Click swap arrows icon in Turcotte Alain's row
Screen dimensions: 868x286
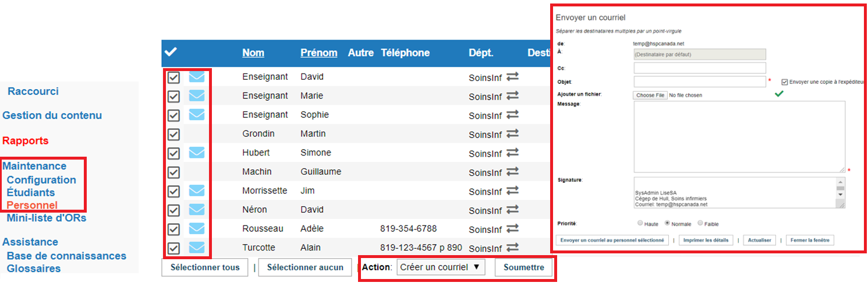(x=512, y=247)
